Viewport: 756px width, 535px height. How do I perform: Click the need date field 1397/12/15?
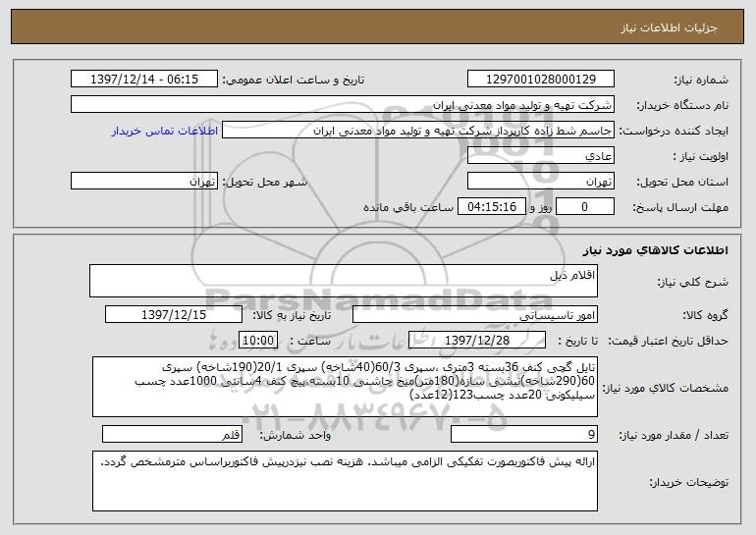pyautogui.click(x=174, y=315)
